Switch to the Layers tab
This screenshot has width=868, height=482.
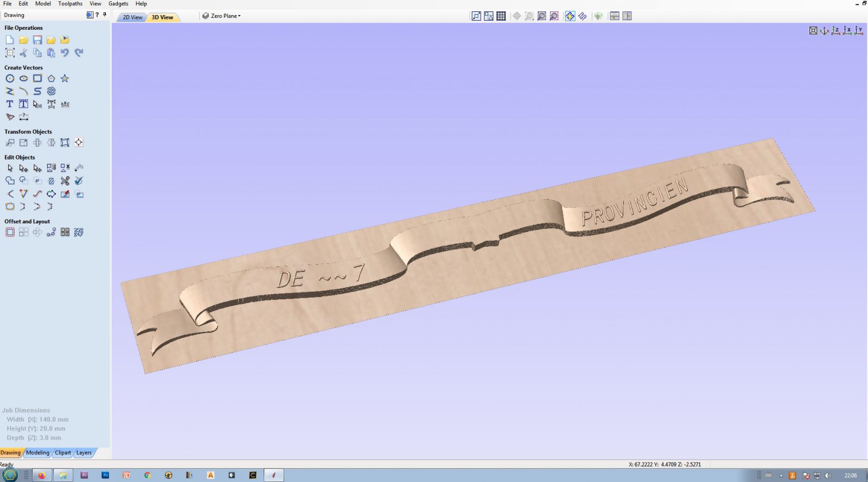tap(84, 453)
